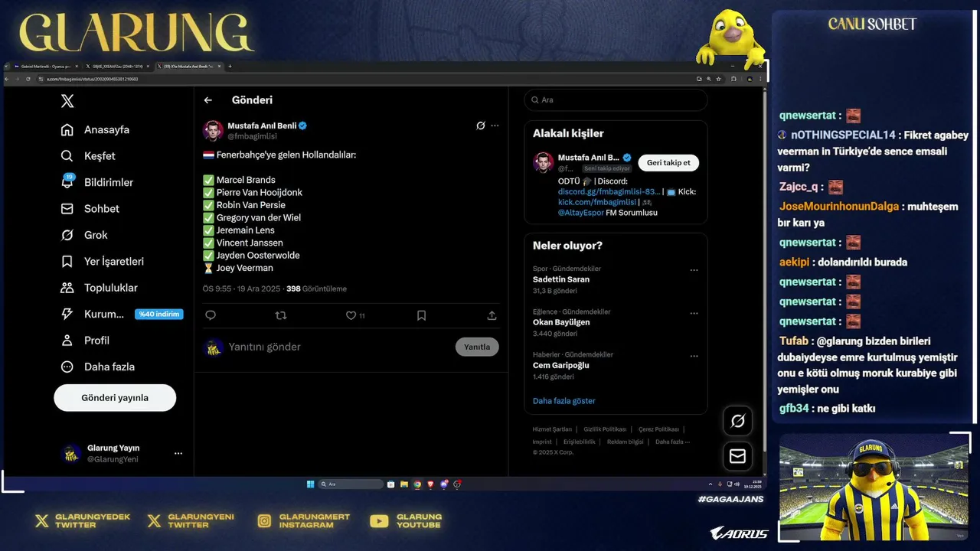Open Mustafa Anıl Benli's avatar on the post
This screenshot has width=980, height=551.
click(x=213, y=130)
